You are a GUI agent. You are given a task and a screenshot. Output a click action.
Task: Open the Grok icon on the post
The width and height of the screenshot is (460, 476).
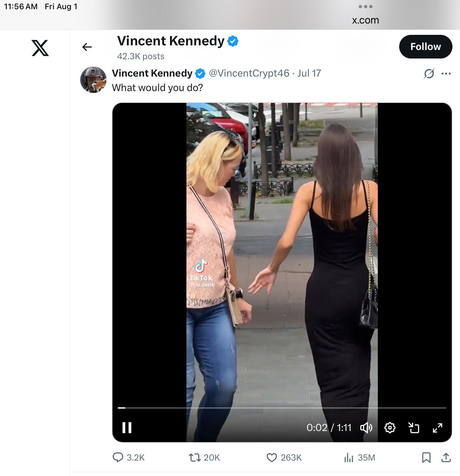tap(429, 73)
